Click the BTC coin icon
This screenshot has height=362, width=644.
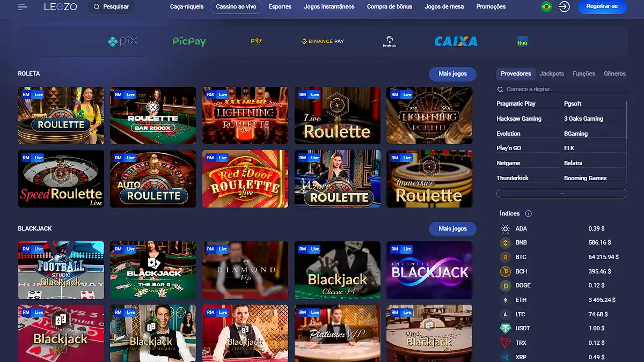[x=505, y=257]
